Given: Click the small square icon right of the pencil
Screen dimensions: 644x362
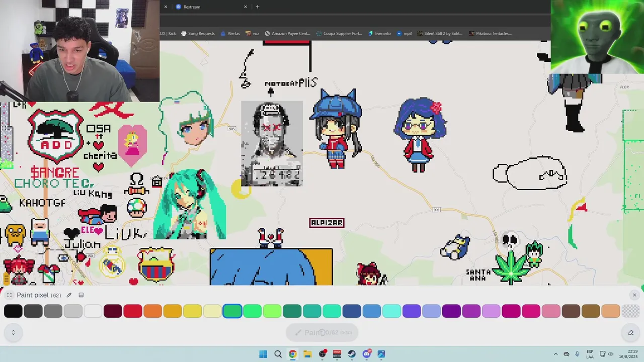Looking at the screenshot, I should click(81, 295).
